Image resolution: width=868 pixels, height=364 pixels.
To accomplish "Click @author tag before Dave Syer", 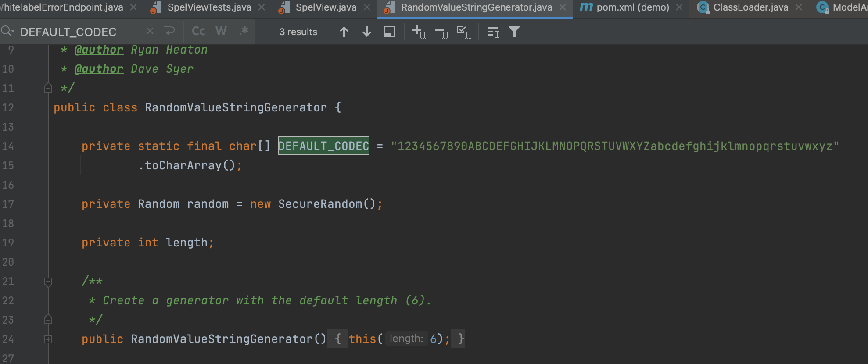I will click(99, 69).
